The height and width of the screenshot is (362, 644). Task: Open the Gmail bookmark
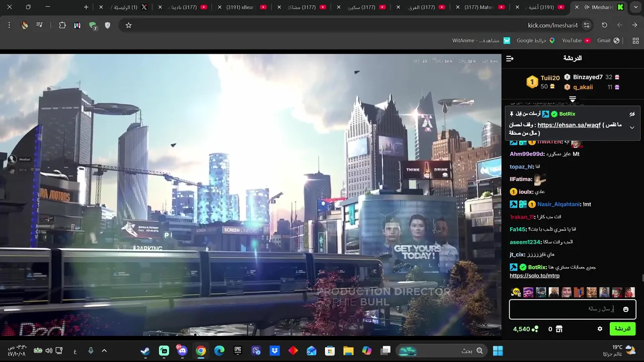(x=608, y=41)
